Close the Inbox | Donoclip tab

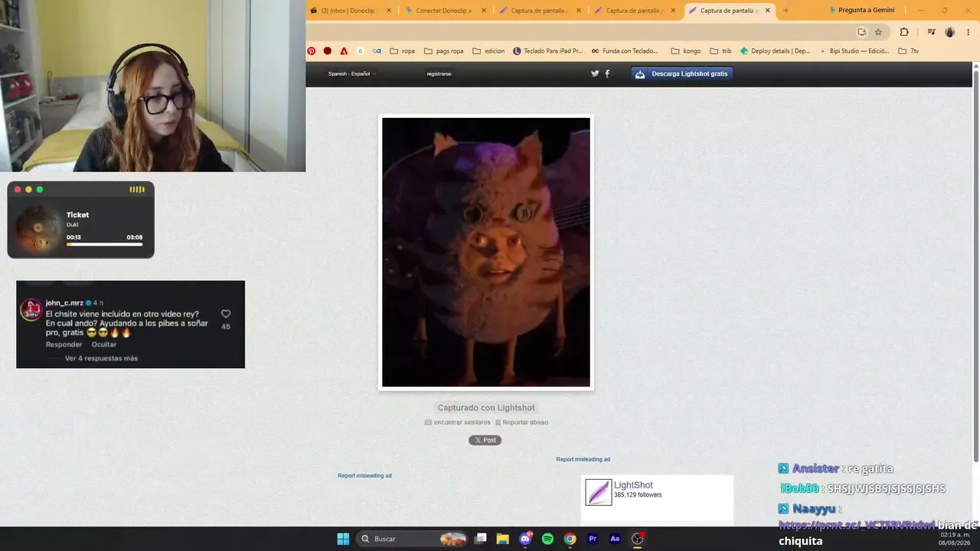pos(389,11)
